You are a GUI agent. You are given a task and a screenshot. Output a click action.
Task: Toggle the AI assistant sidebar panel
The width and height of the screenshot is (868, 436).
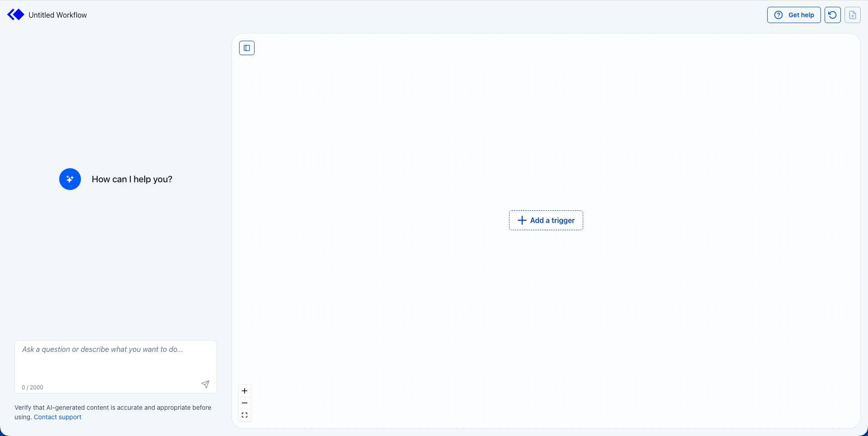click(x=246, y=47)
